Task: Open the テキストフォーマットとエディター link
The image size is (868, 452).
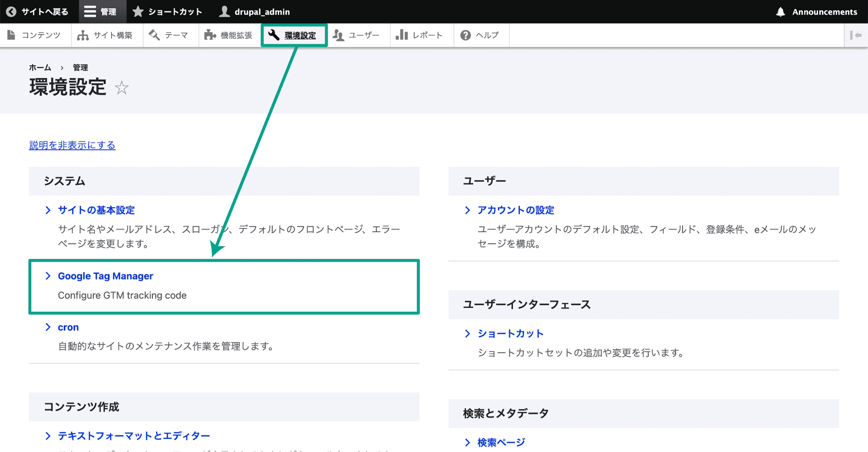Action: (134, 436)
